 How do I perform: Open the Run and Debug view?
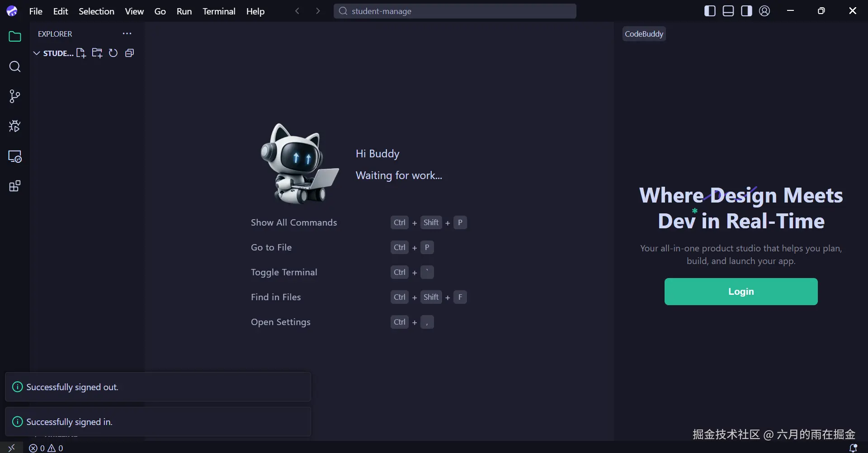click(x=15, y=126)
